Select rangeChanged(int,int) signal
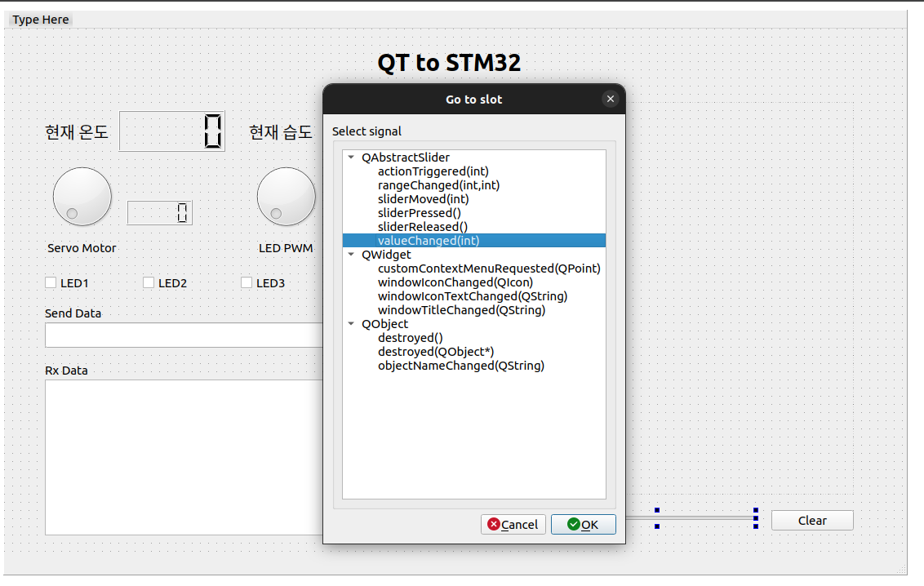 point(438,185)
